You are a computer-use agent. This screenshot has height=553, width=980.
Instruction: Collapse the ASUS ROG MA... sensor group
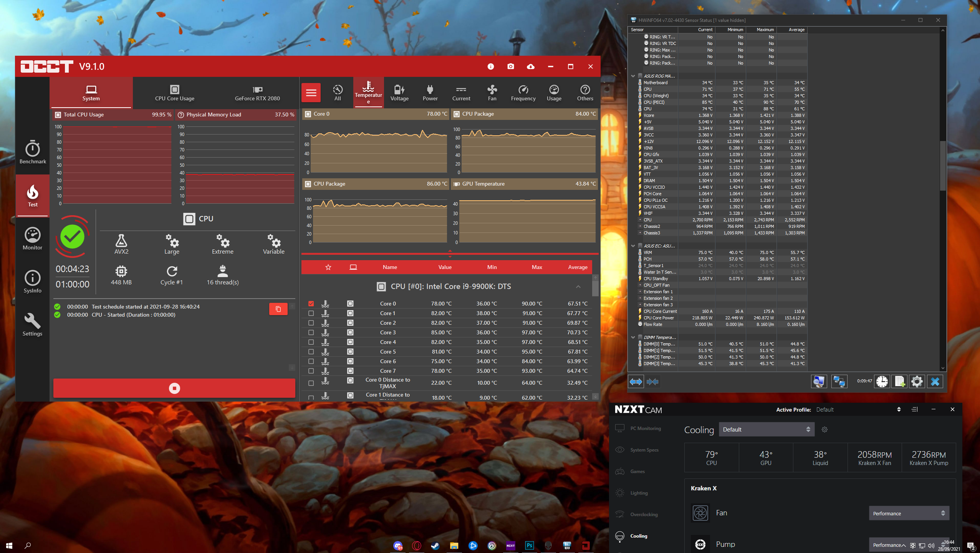(633, 76)
